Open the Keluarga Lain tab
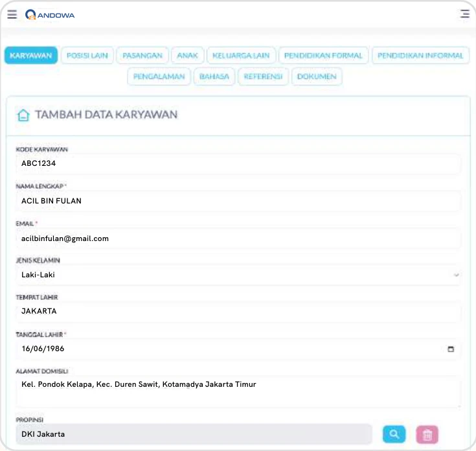Screen dimensions: 476x451 coord(241,56)
